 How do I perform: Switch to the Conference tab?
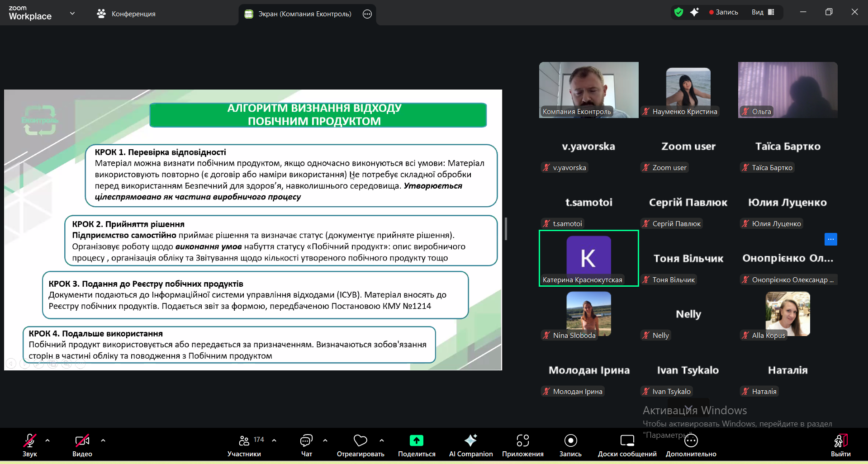126,14
